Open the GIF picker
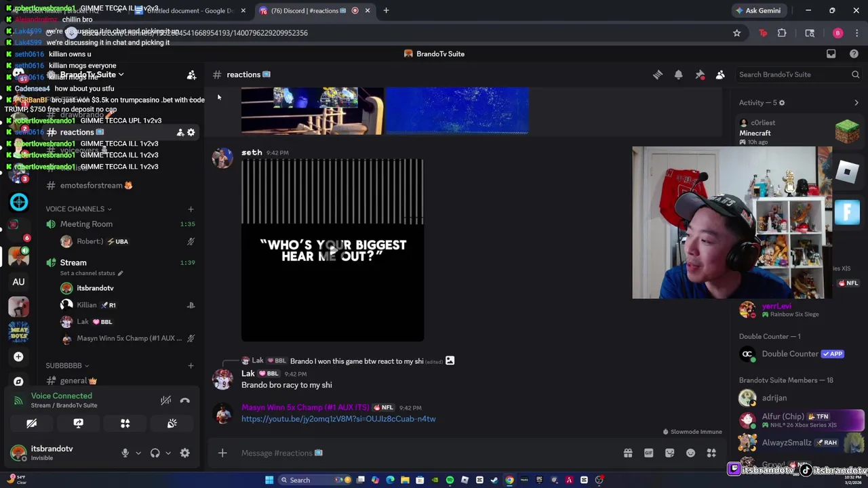 [649, 453]
